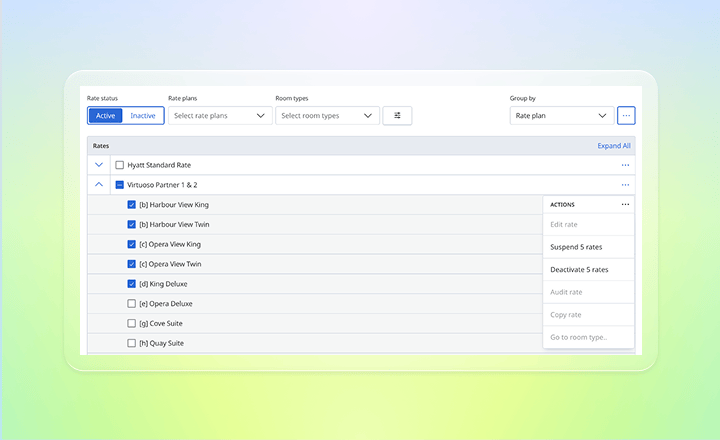Open the Group by Rate plan dropdown
Image resolution: width=720 pixels, height=440 pixels.
pos(561,116)
